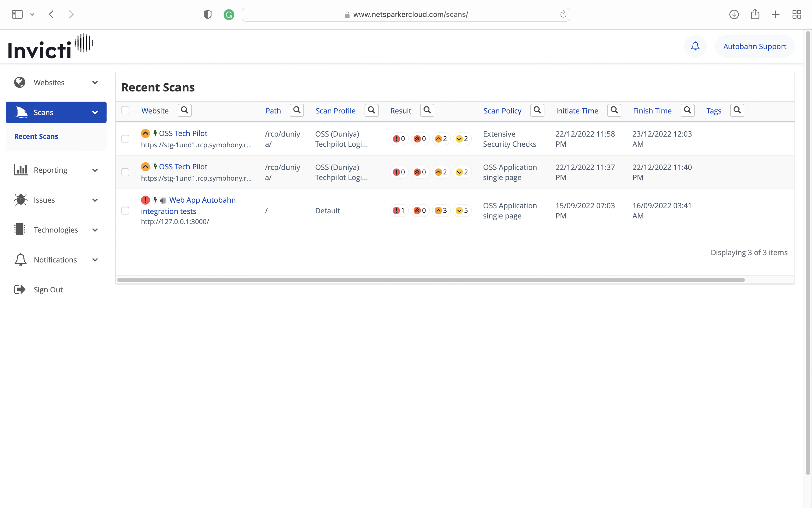812x508 pixels.
Task: Open the Path column search icon
Action: [297, 110]
